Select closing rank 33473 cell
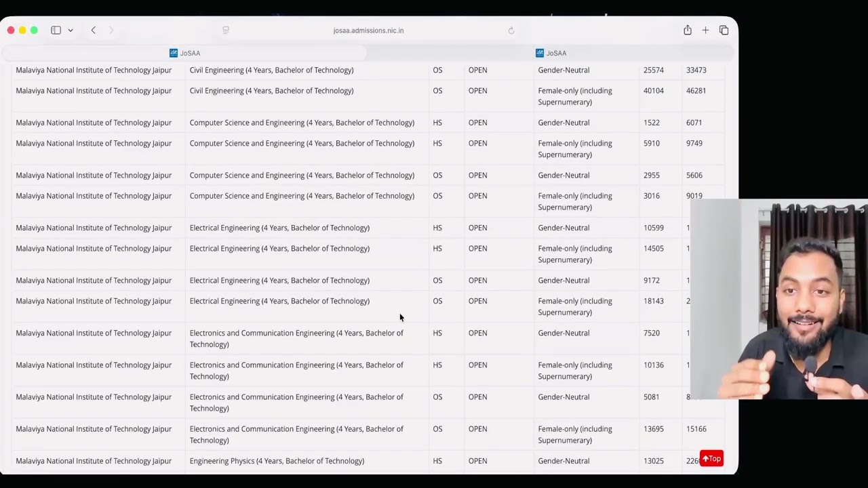The width and height of the screenshot is (868, 488). (x=696, y=70)
